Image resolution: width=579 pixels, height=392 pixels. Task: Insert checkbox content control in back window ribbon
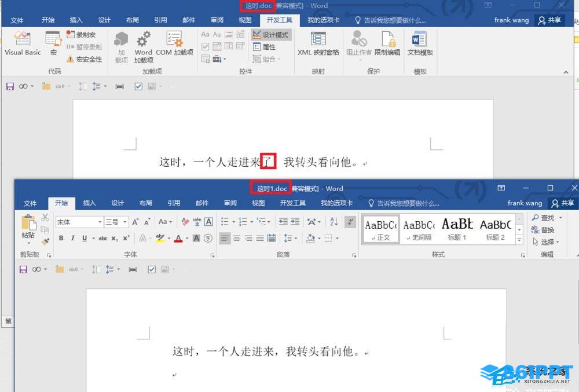coord(206,46)
